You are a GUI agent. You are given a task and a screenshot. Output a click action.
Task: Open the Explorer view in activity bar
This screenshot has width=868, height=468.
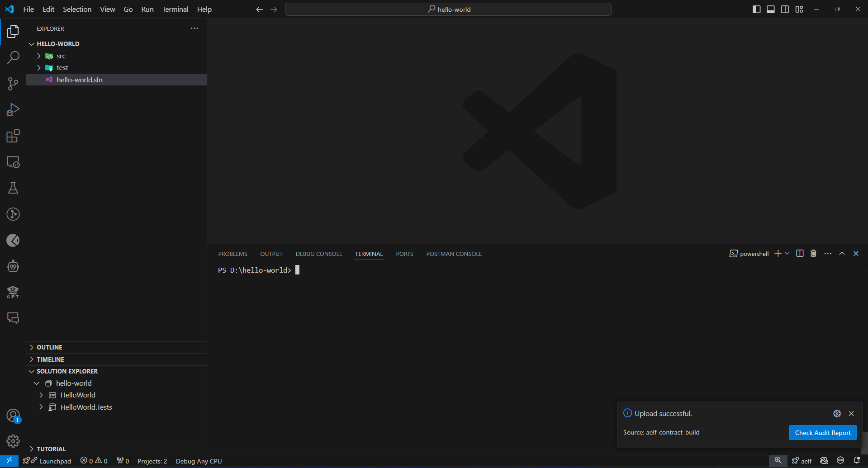13,32
